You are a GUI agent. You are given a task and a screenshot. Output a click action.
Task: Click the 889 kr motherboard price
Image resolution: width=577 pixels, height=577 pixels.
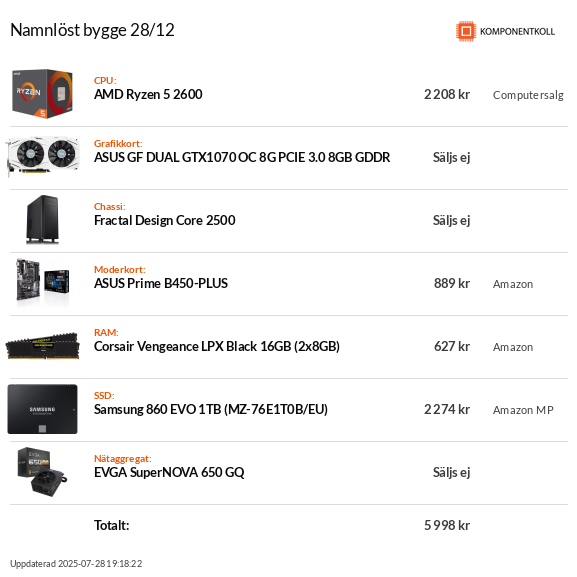click(x=452, y=283)
